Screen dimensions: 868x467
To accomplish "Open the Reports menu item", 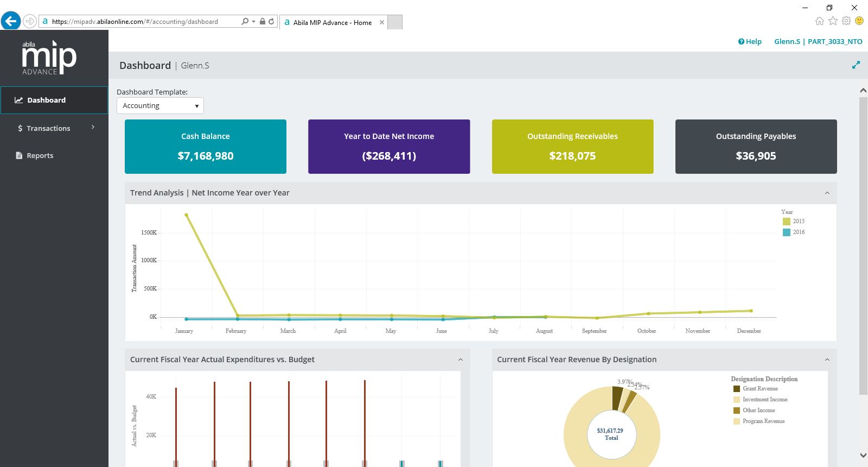I will [40, 155].
